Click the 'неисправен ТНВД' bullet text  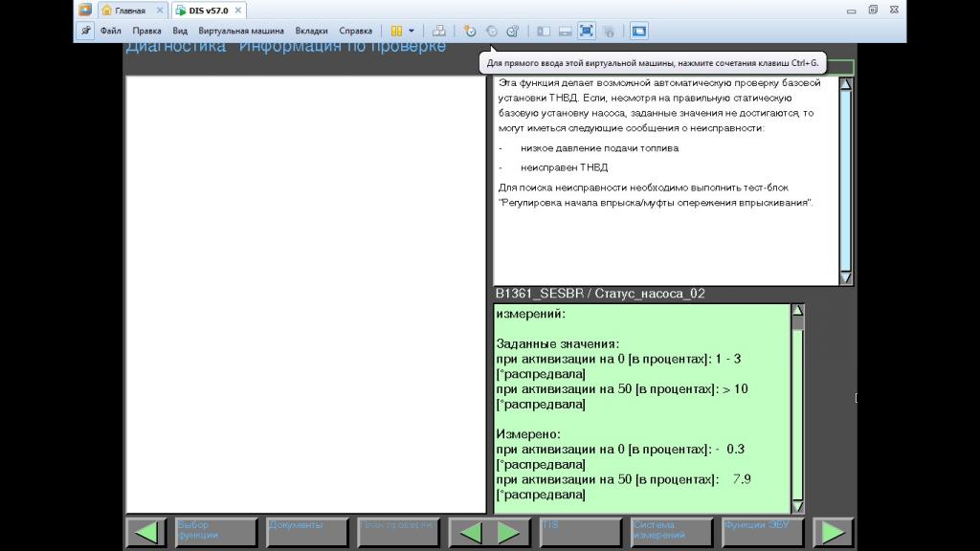(x=565, y=167)
